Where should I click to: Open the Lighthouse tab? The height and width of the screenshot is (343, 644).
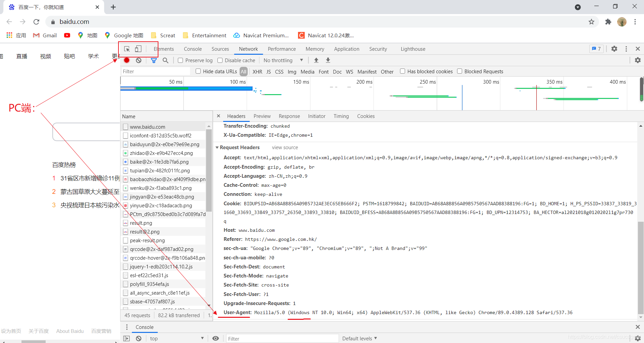click(x=413, y=49)
